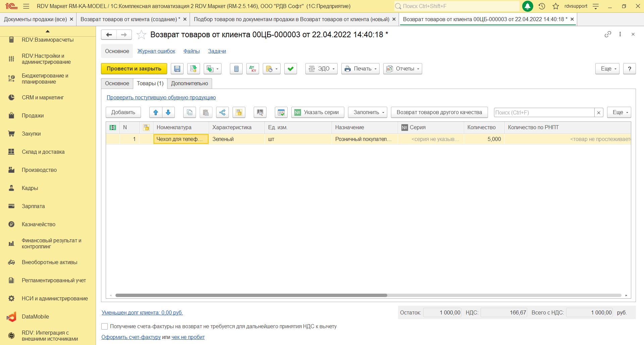The image size is (644, 345).
Task: Expand the Заполнить dropdown button
Action: pos(367,112)
